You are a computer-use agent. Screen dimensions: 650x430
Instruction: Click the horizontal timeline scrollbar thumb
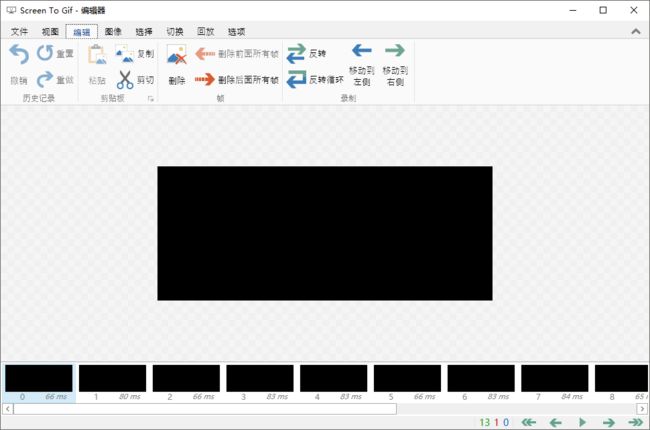point(205,409)
